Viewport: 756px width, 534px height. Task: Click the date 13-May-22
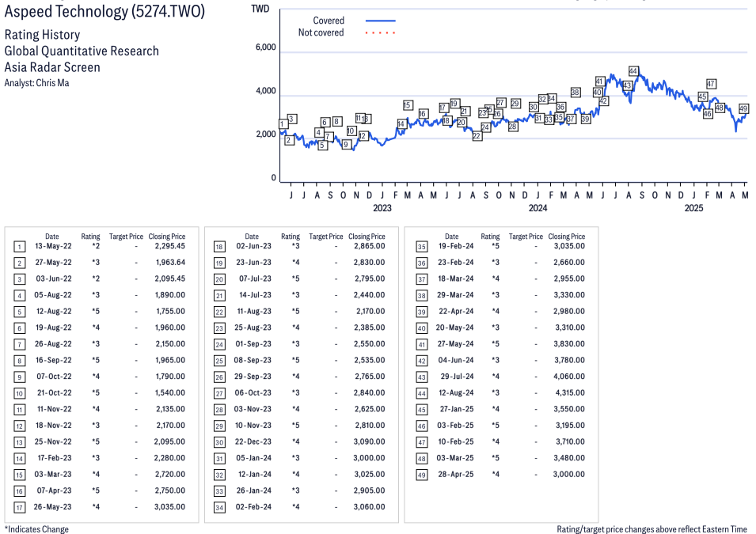pos(53,246)
